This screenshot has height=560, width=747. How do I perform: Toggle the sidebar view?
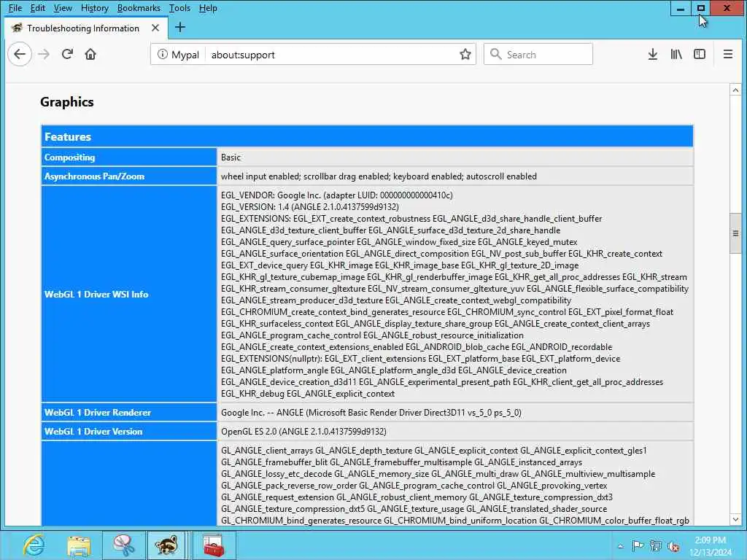(x=700, y=54)
